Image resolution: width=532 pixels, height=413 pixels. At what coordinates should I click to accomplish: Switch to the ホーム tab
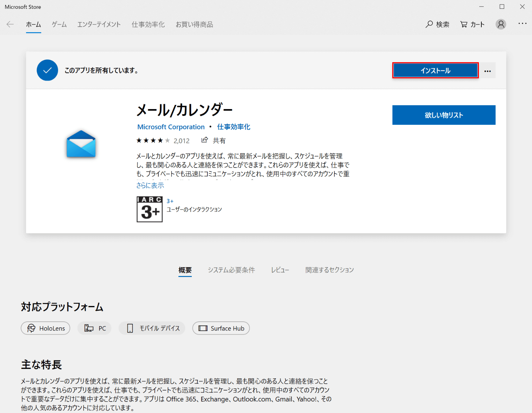coord(34,24)
